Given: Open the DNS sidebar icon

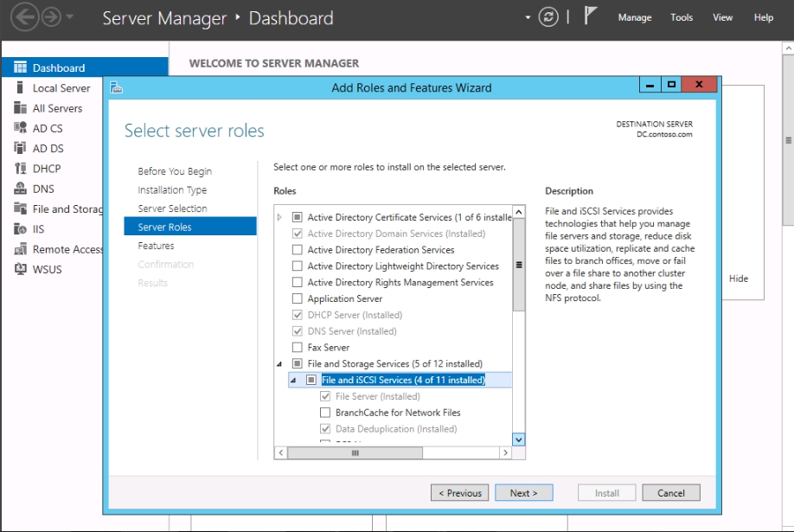Looking at the screenshot, I should [20, 189].
